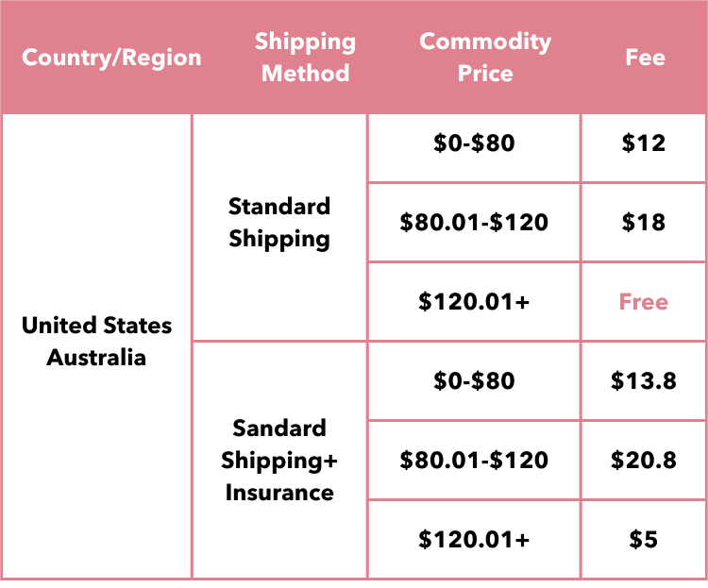Click the word Australia in region cell

coord(96,358)
